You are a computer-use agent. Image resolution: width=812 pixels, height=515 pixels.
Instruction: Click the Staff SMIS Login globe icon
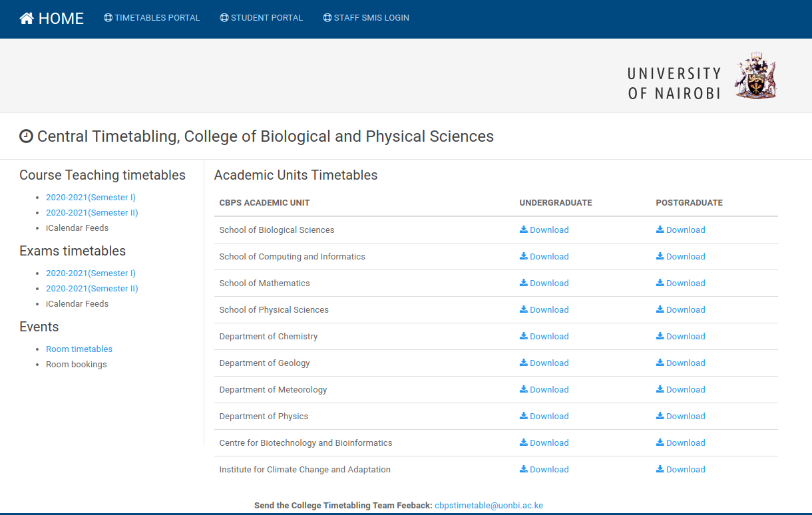pos(327,18)
